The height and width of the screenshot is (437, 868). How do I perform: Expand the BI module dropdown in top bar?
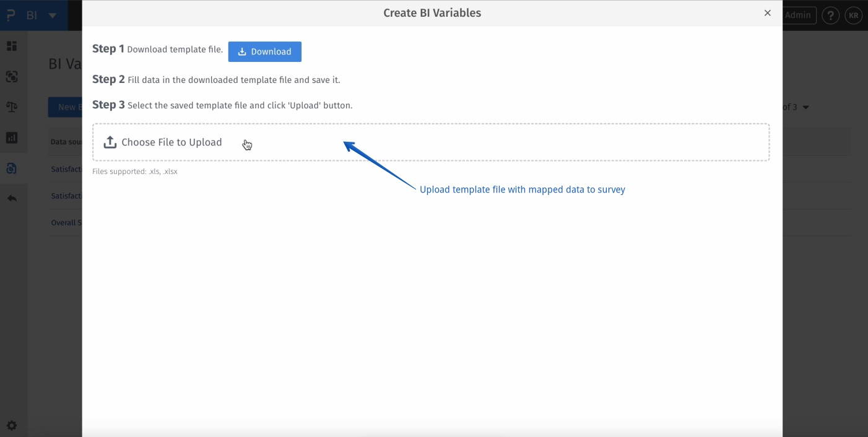tap(51, 15)
